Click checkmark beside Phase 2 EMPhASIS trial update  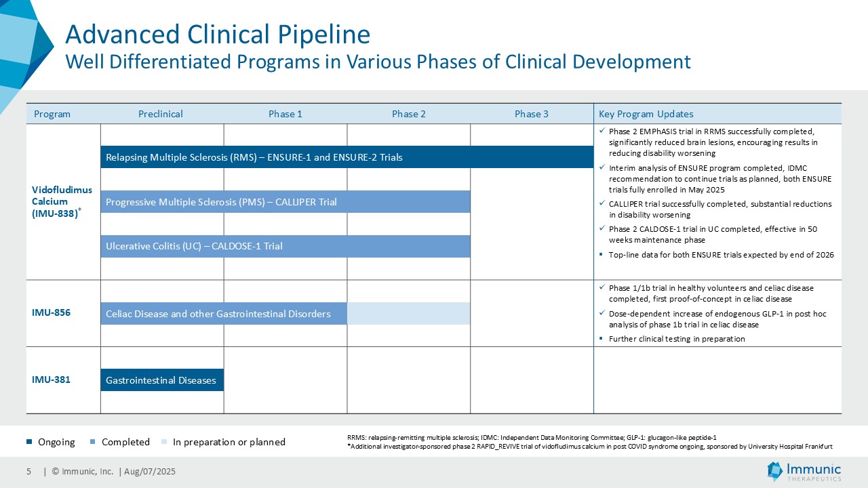(x=602, y=131)
